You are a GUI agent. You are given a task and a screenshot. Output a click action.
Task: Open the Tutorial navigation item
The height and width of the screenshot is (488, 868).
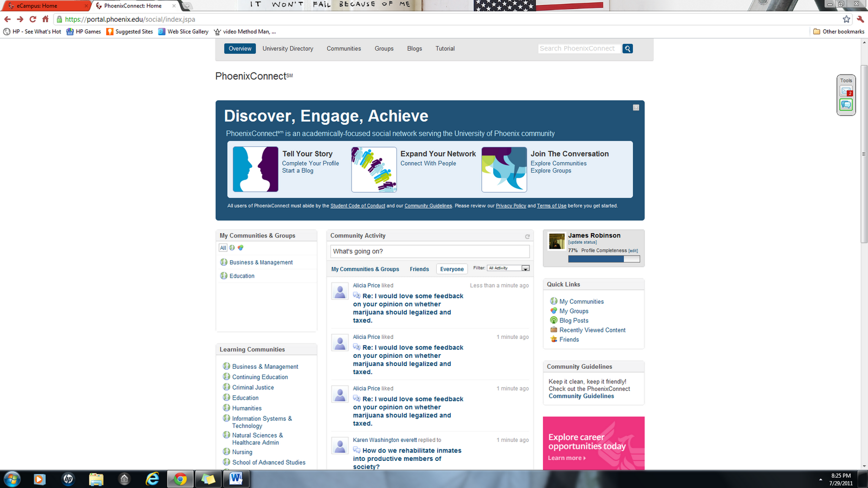(x=445, y=49)
